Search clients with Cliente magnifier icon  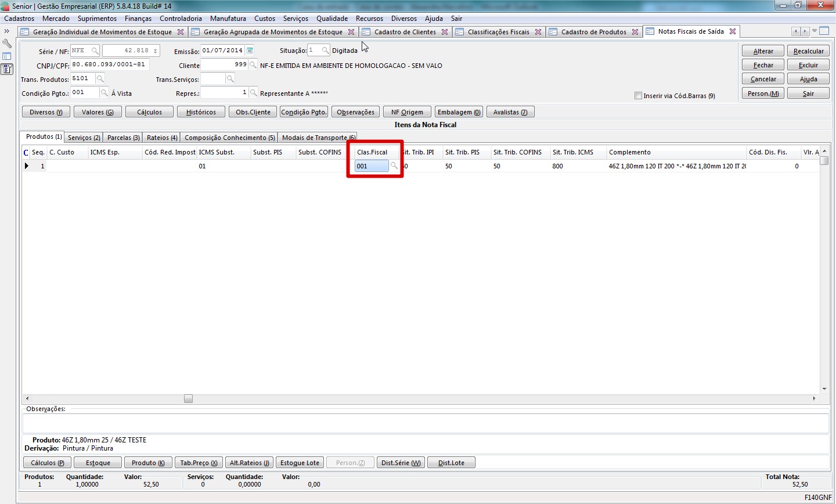pyautogui.click(x=253, y=64)
